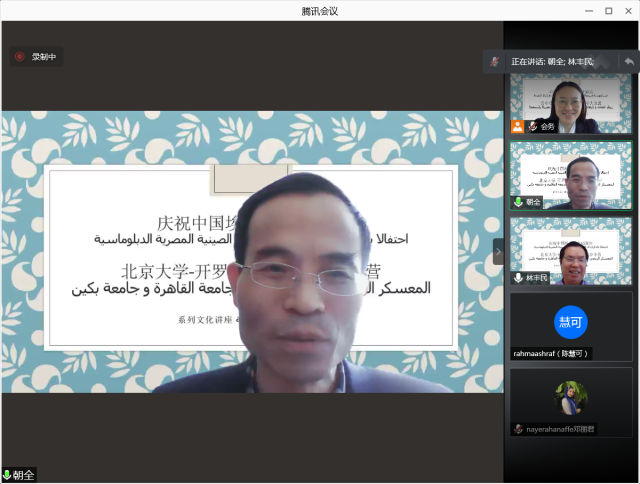Click the rahmaashraf (陈慧可) name label

coord(551,353)
